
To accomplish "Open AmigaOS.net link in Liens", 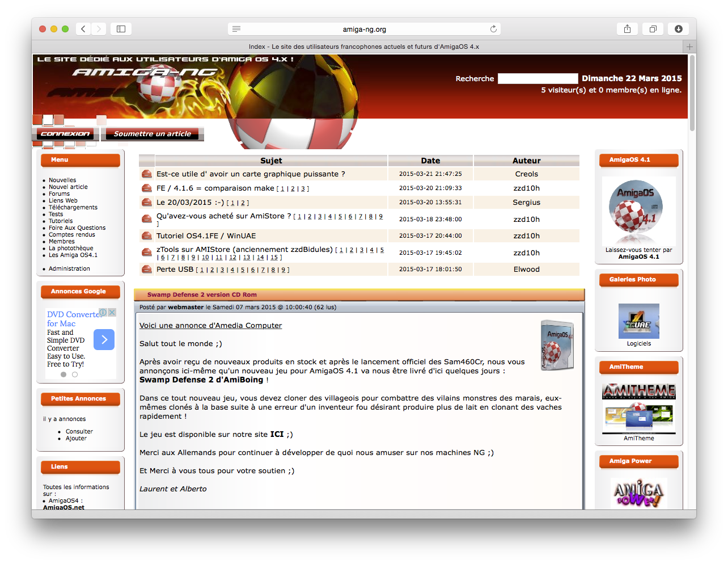I will (64, 507).
